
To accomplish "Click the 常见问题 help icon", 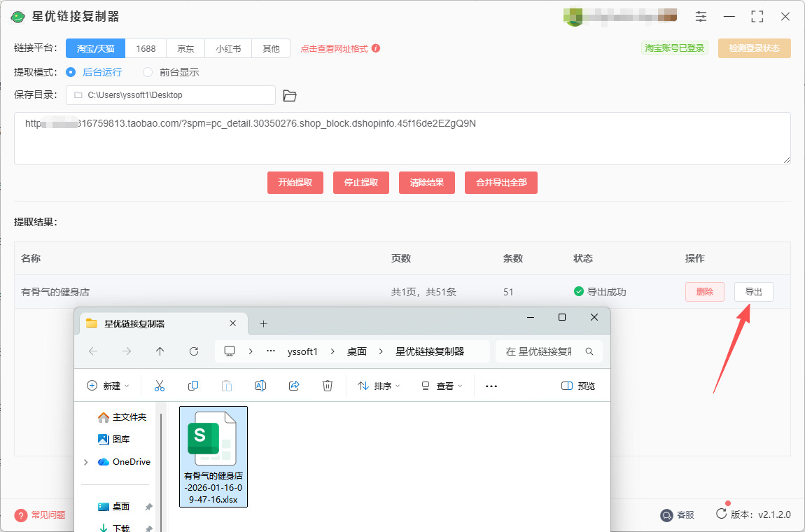I will click(20, 515).
